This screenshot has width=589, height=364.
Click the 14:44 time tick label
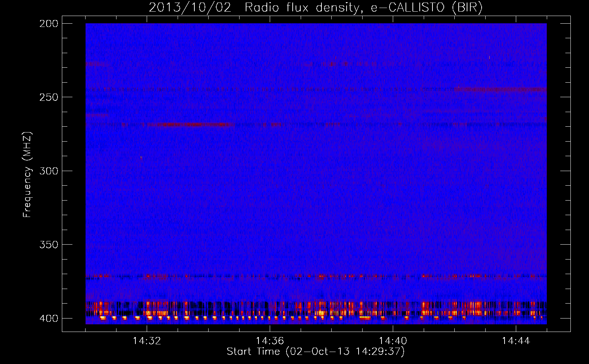516,341
